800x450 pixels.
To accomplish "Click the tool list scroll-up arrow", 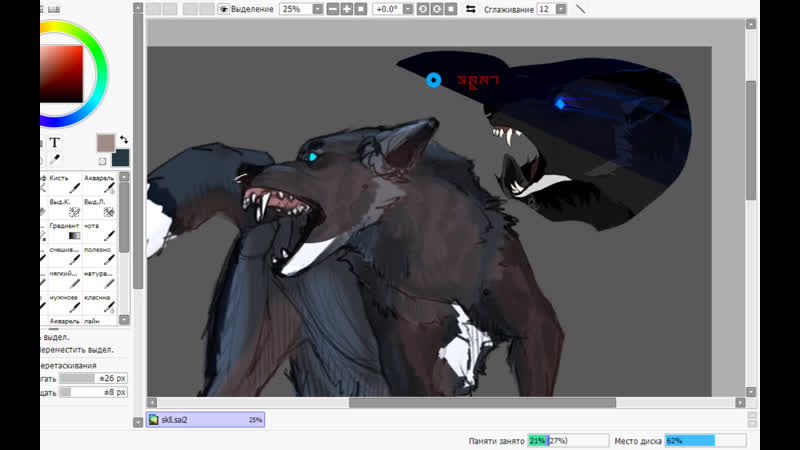I will coord(124,177).
